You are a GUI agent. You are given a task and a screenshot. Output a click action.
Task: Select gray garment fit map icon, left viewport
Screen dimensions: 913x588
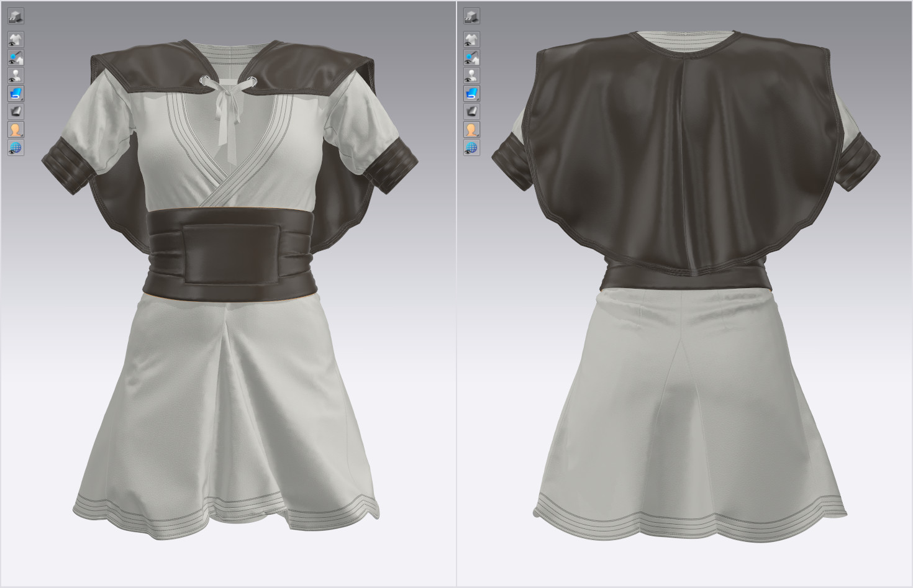tap(16, 112)
